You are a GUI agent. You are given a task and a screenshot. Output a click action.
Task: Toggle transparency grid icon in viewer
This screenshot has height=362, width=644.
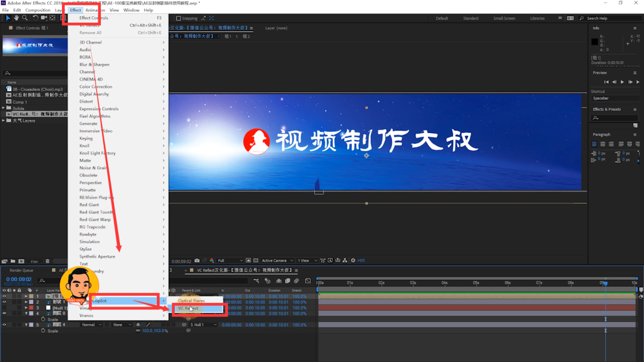coord(256,261)
